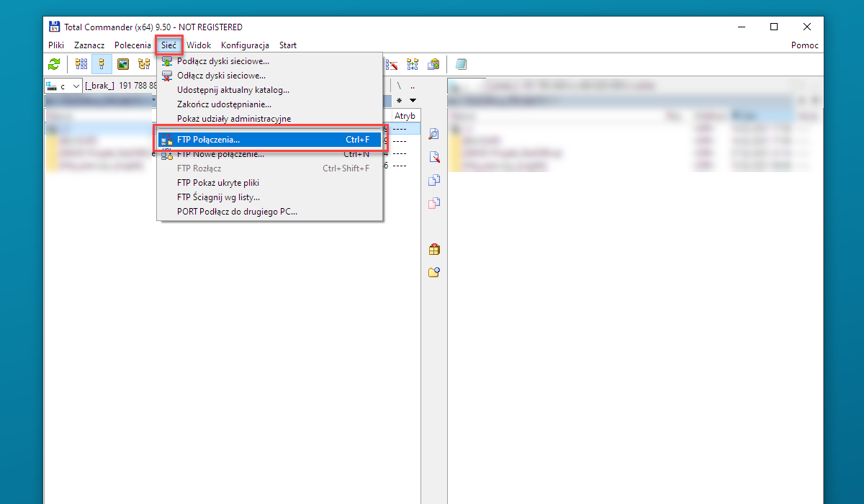The image size is (864, 504).
Task: Open the Pomoc help menu
Action: pyautogui.click(x=804, y=45)
